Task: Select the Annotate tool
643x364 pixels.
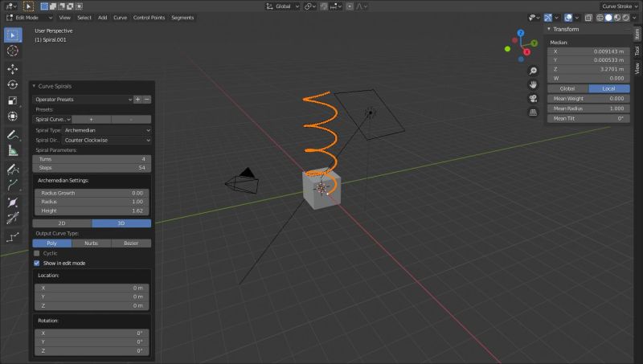Action: tap(13, 135)
